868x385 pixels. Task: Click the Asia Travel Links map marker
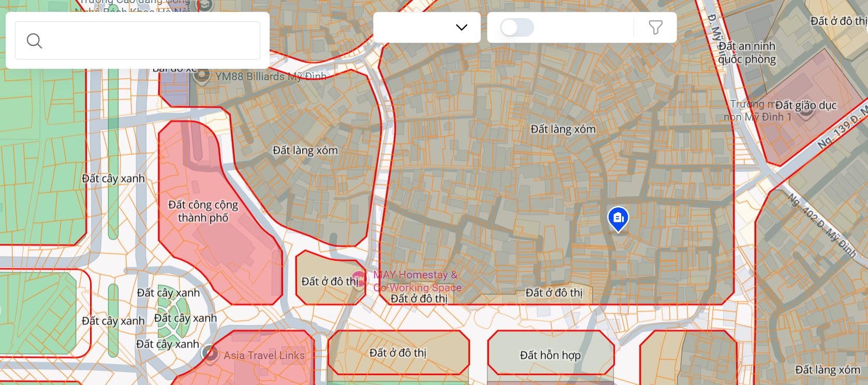[x=210, y=354]
